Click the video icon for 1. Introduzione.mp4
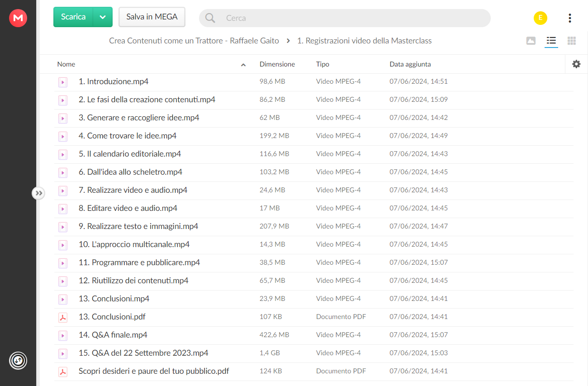The width and height of the screenshot is (588, 386). click(x=63, y=82)
